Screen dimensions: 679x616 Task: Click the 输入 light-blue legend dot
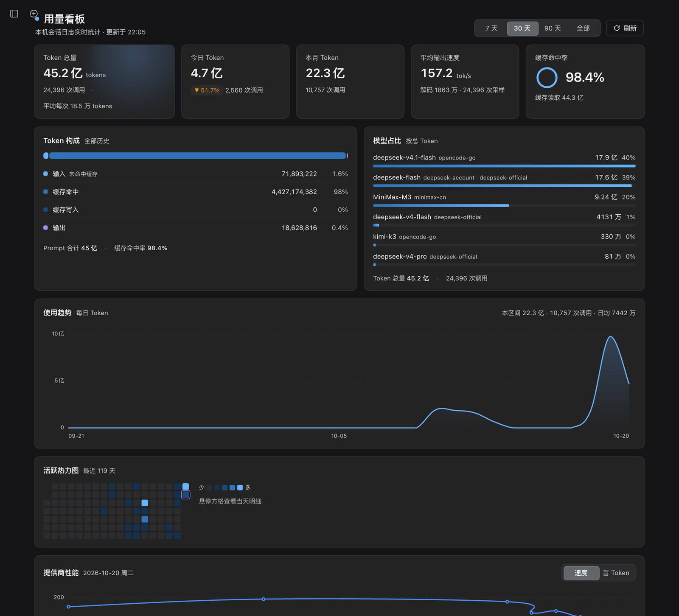[45, 174]
